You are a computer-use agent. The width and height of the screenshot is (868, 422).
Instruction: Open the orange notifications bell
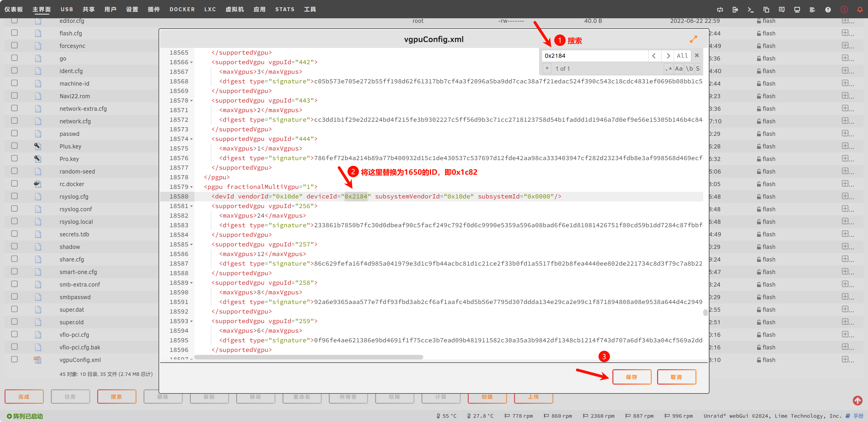point(860,9)
